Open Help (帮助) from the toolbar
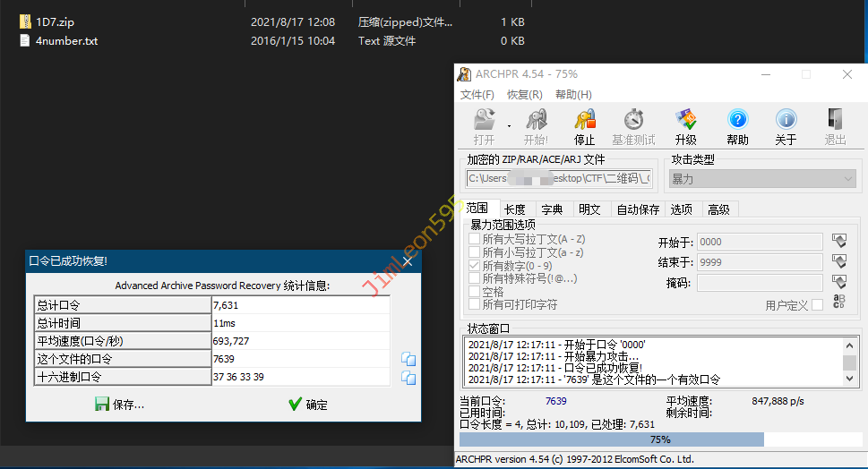The image size is (868, 469). click(737, 127)
